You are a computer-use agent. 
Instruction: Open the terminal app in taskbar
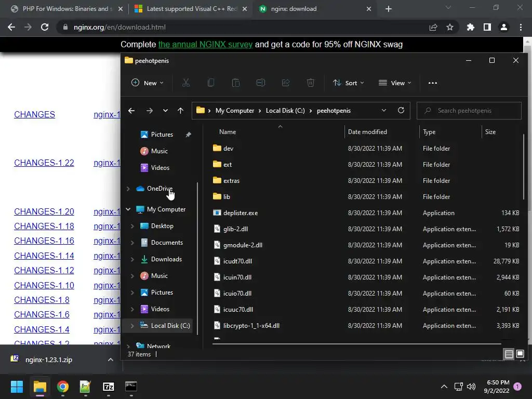[131, 386]
